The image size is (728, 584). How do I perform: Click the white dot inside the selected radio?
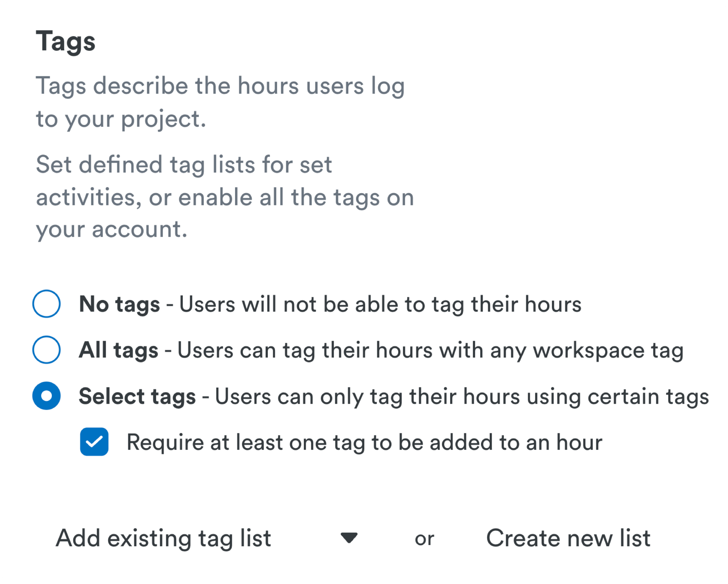[x=46, y=396]
